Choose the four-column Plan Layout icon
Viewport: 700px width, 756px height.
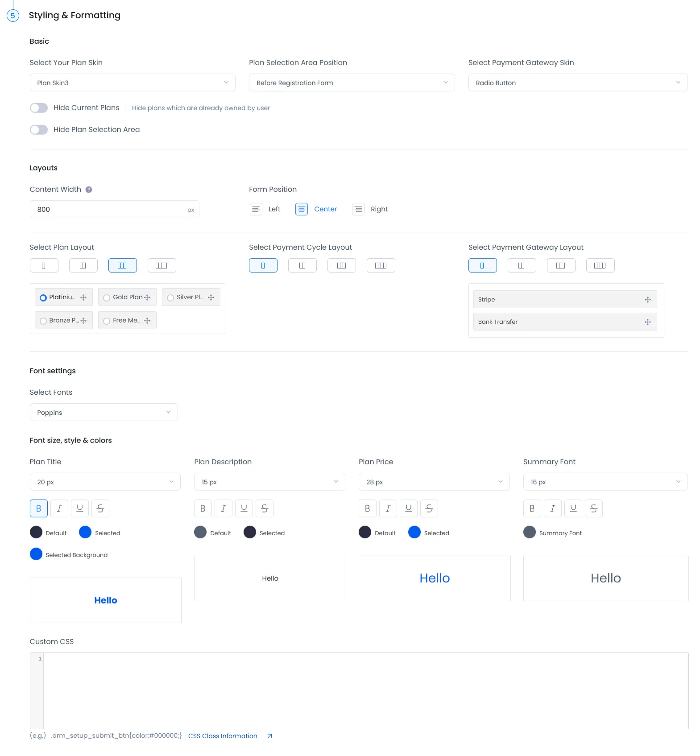162,265
